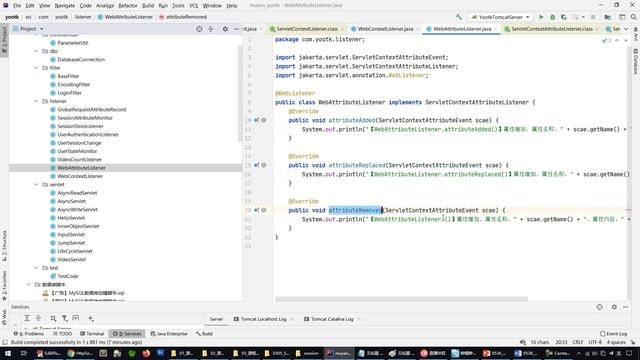Open Java Enterprise tool window
Image resolution: width=640 pixels, height=360 pixels.
point(169,333)
